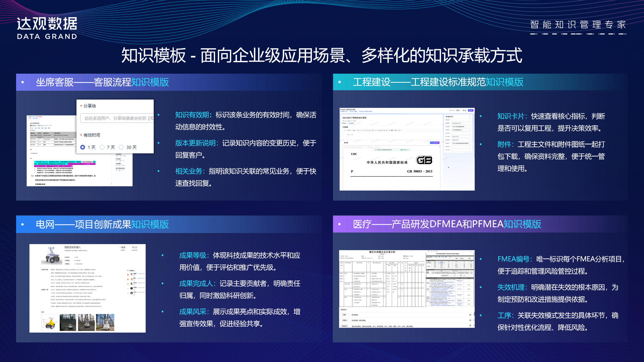Click the blue 提交 submit button
The height and width of the screenshot is (362, 644).
point(470,110)
